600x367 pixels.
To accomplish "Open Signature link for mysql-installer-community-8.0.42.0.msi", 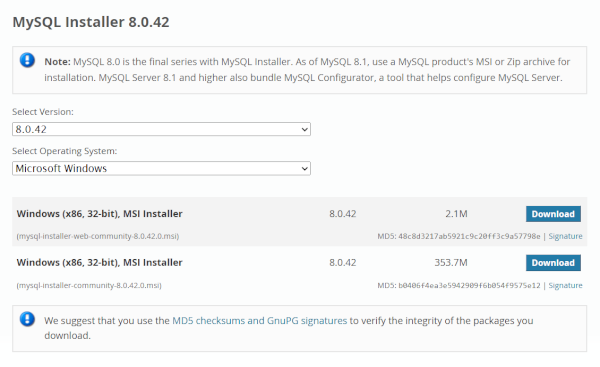I will 565,285.
